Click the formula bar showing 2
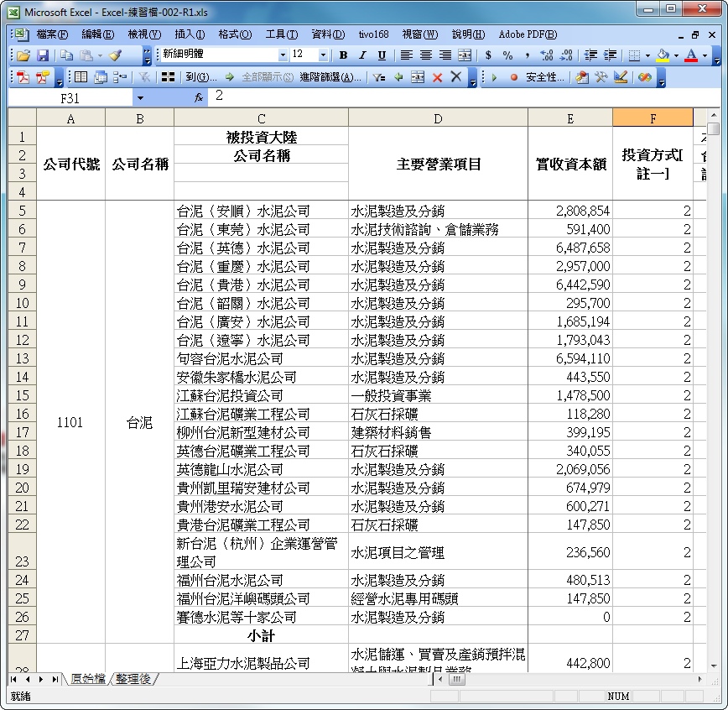The height and width of the screenshot is (710, 728). (465, 97)
